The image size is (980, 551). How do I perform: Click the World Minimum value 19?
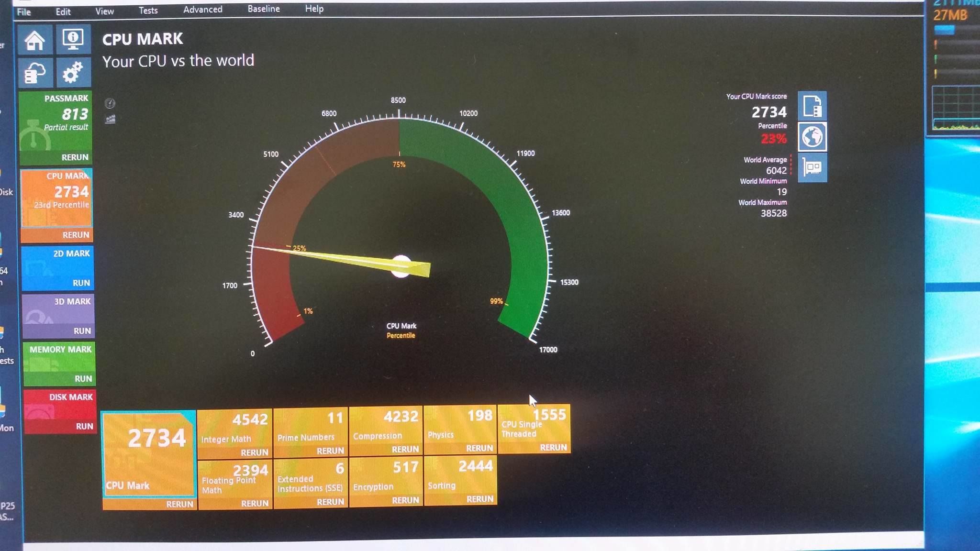click(x=782, y=192)
